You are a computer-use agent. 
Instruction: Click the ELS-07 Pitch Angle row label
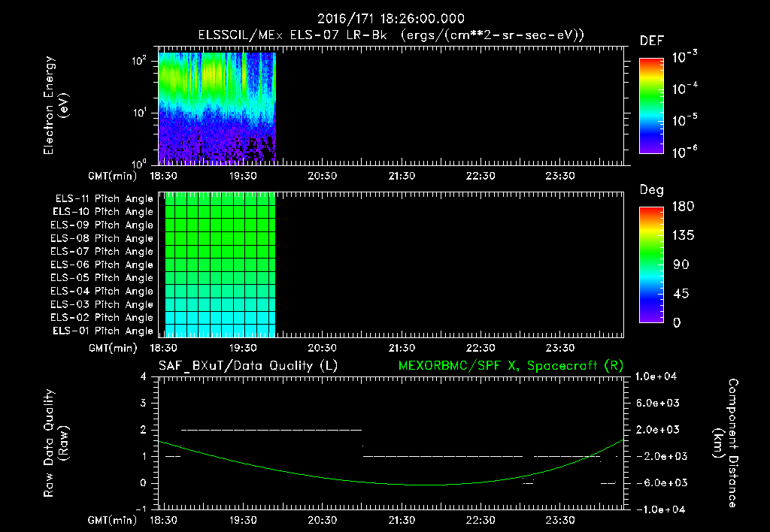pos(102,252)
